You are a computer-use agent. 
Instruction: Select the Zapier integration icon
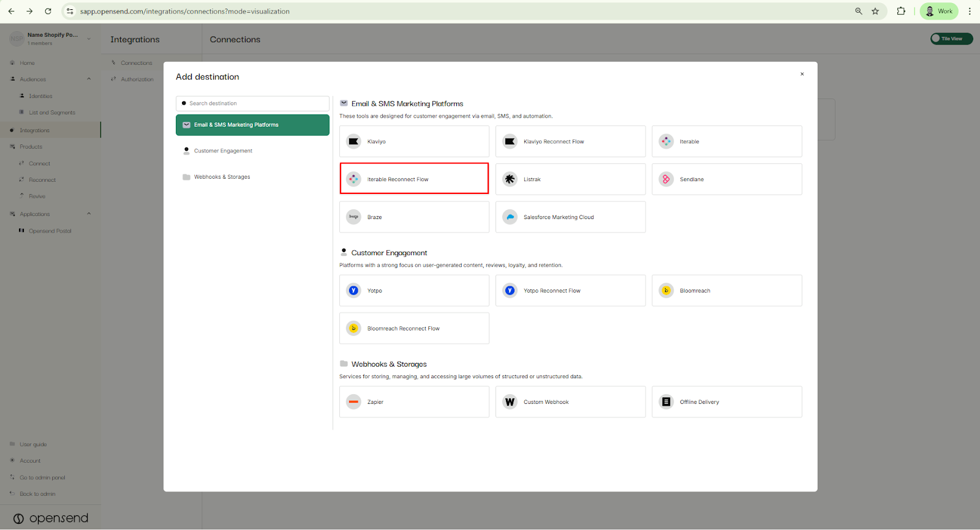pos(353,402)
